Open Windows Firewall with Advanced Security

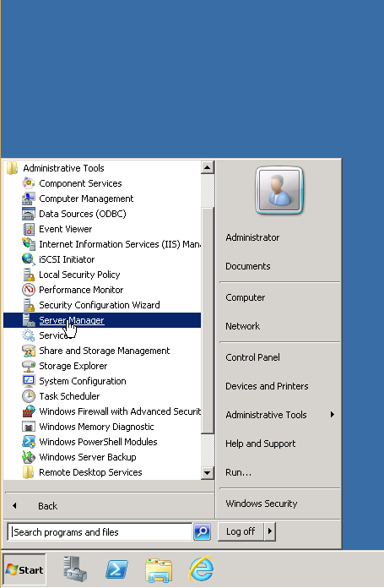click(120, 411)
